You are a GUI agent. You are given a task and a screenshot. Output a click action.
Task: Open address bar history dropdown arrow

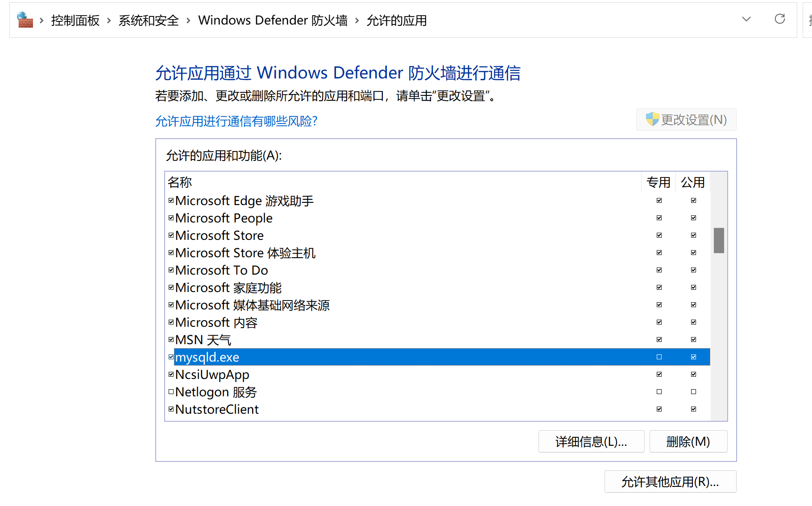(x=746, y=19)
